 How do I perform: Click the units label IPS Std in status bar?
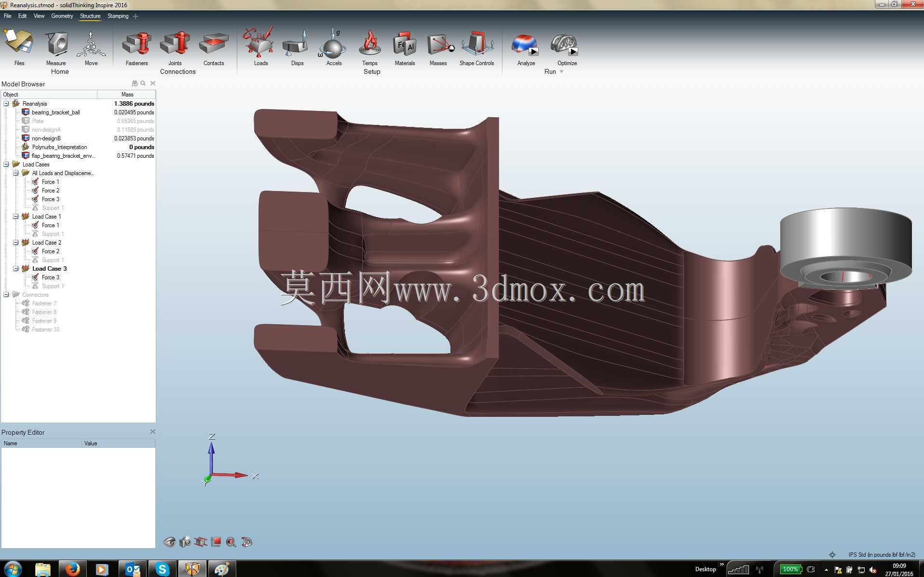coord(882,555)
